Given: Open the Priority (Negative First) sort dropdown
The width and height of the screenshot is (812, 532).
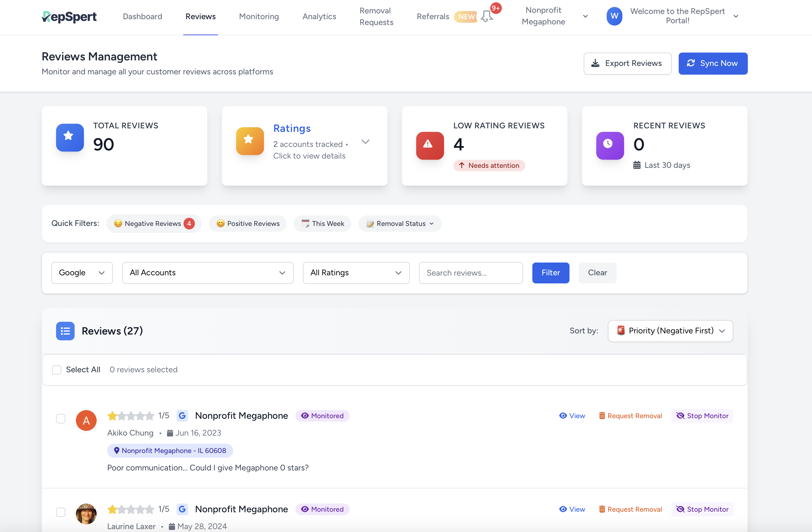Looking at the screenshot, I should [x=670, y=331].
